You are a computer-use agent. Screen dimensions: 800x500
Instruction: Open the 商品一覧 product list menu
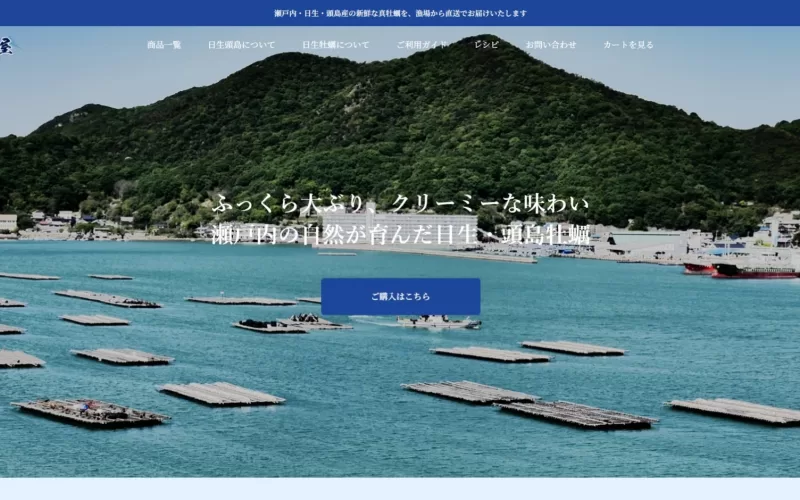[164, 45]
